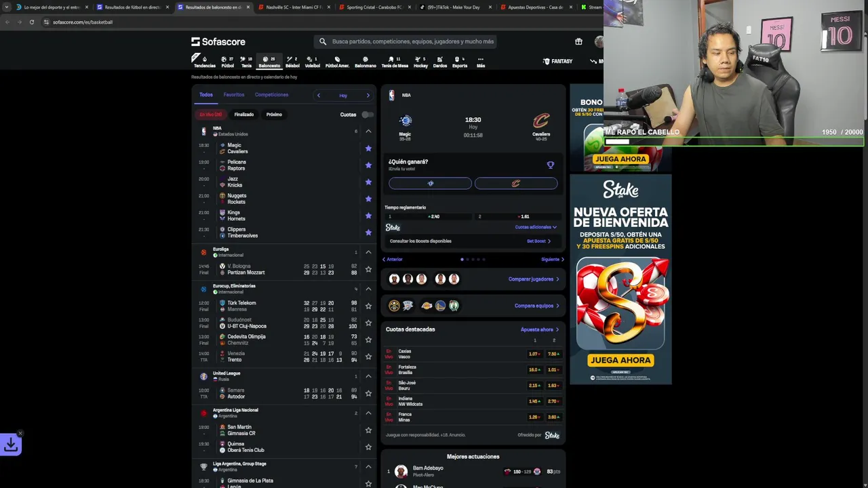The image size is (868, 488).
Task: Toggle favorite star for Clippers vs Timberwolves
Action: click(368, 232)
